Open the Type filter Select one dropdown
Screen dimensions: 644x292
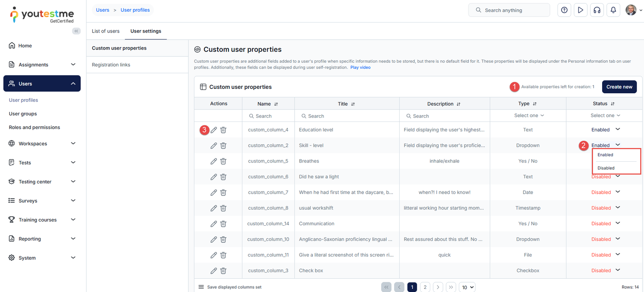(528, 115)
